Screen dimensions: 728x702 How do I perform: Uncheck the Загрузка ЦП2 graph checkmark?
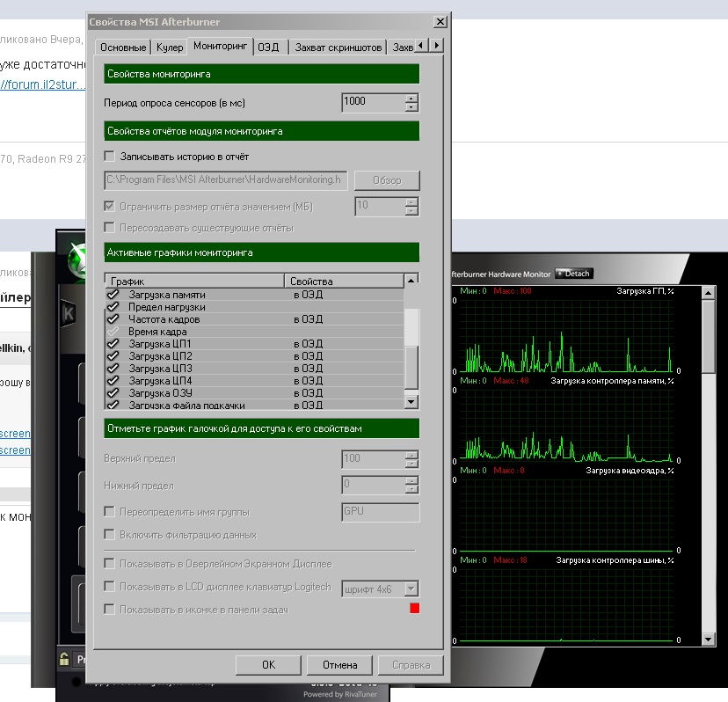[113, 356]
